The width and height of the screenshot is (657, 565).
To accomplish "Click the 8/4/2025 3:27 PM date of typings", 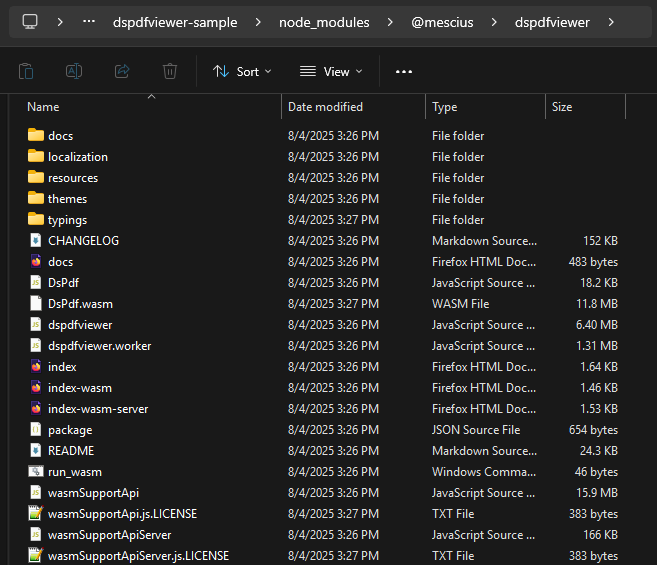I will [x=333, y=220].
